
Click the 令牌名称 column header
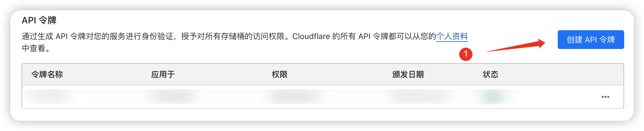pyautogui.click(x=47, y=75)
